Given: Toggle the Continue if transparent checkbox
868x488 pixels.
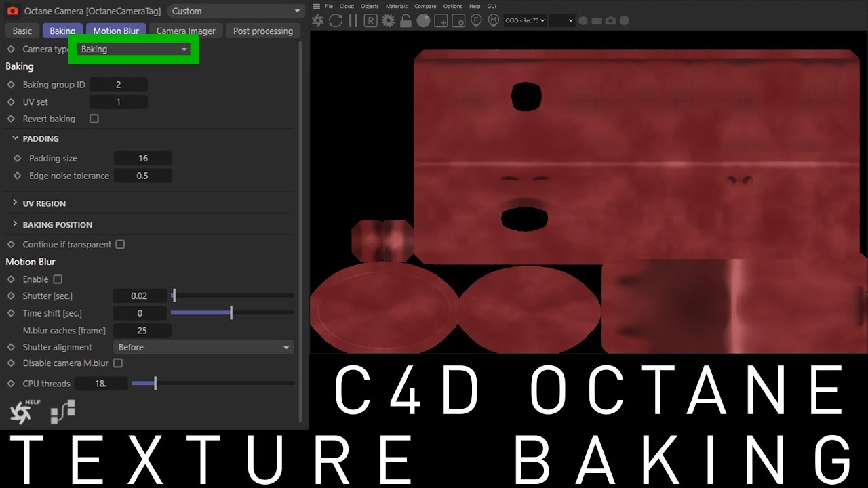Looking at the screenshot, I should (x=120, y=244).
